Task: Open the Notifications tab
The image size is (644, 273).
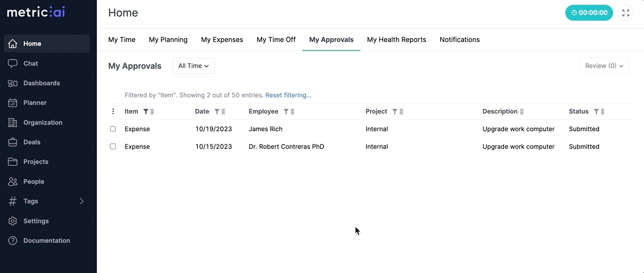Action: [460, 40]
